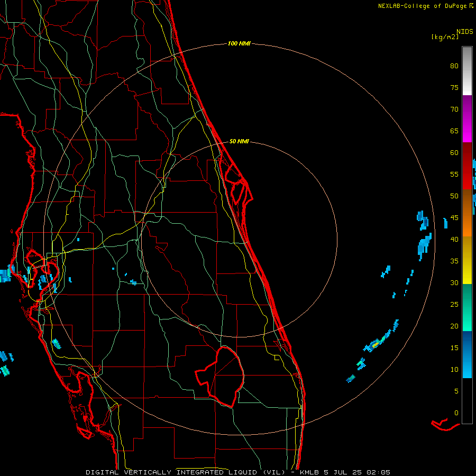
Task: Click the DIGITAL VERTICALLY INTEGRATED LIQUID (VIL) caption
Action: 186,472
